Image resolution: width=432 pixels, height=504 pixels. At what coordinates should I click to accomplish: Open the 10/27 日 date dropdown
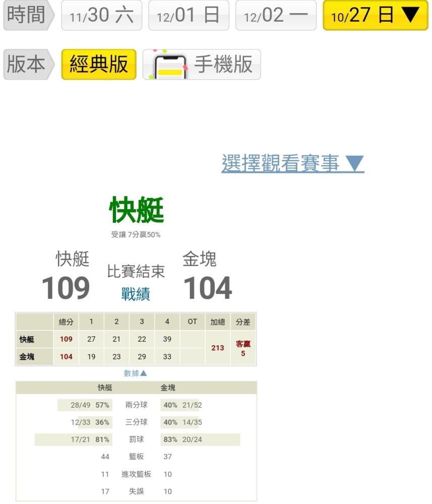click(x=376, y=16)
